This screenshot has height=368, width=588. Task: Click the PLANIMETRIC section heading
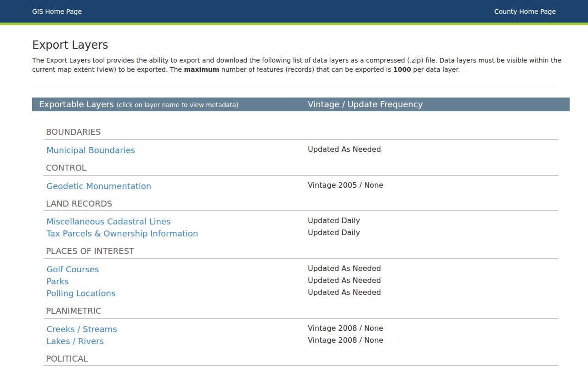73,310
